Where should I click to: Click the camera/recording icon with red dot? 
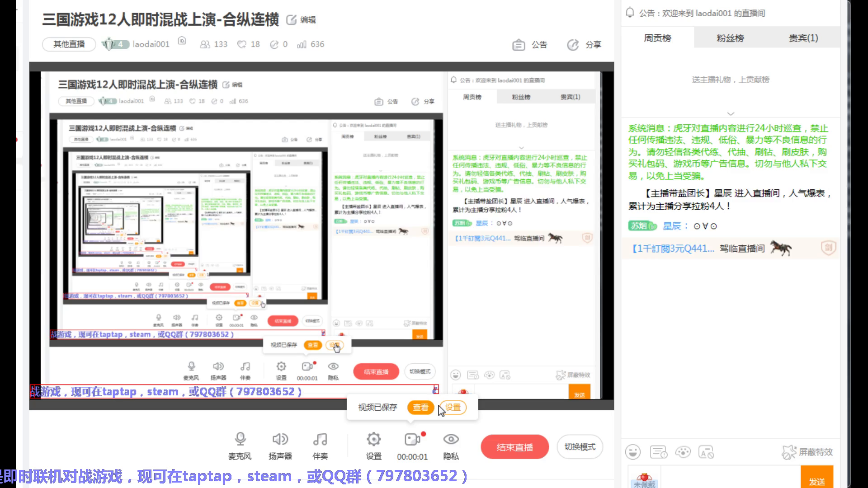coord(413,439)
